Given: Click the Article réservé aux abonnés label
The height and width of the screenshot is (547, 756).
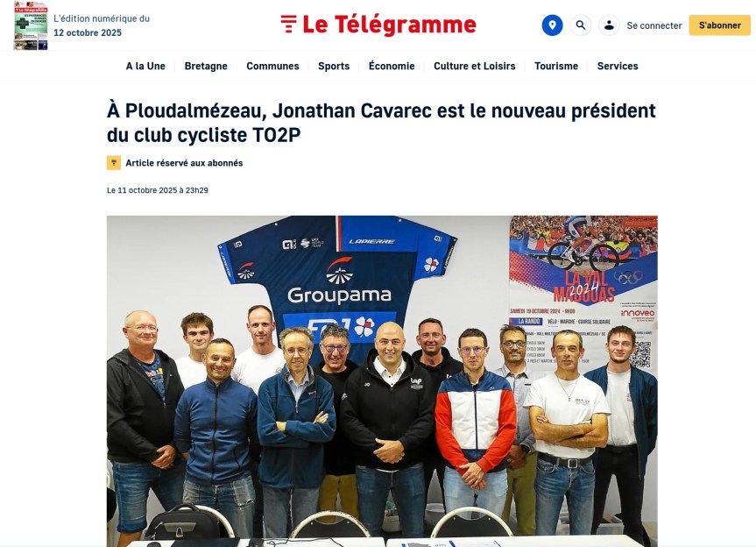Looking at the screenshot, I should pyautogui.click(x=184, y=163).
